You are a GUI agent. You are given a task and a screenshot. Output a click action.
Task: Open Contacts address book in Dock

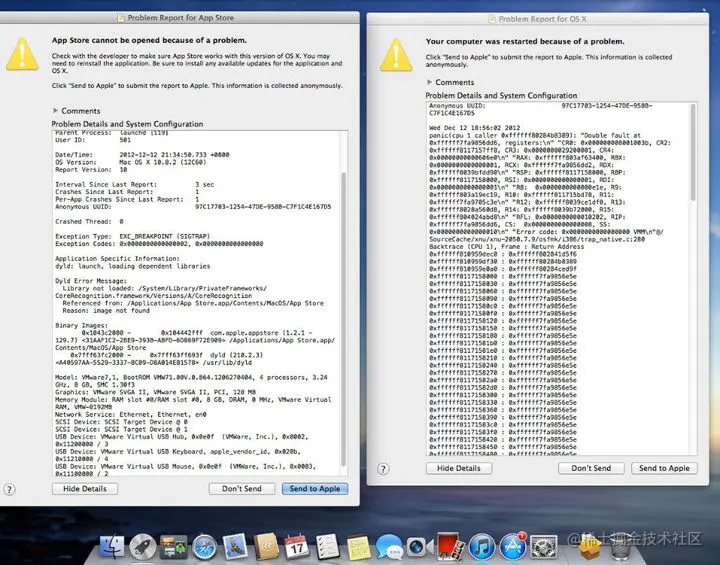click(x=266, y=547)
